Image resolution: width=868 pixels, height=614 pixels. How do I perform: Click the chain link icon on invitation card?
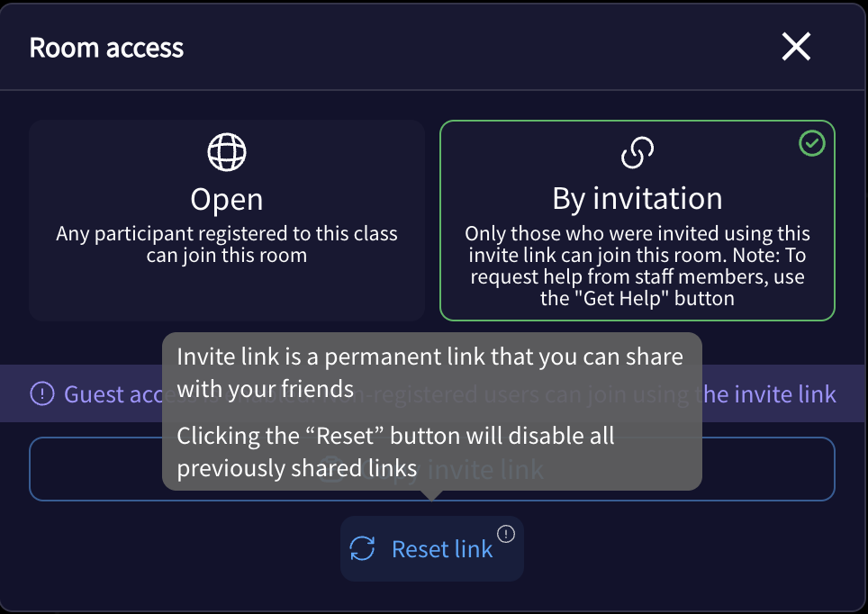(x=637, y=152)
